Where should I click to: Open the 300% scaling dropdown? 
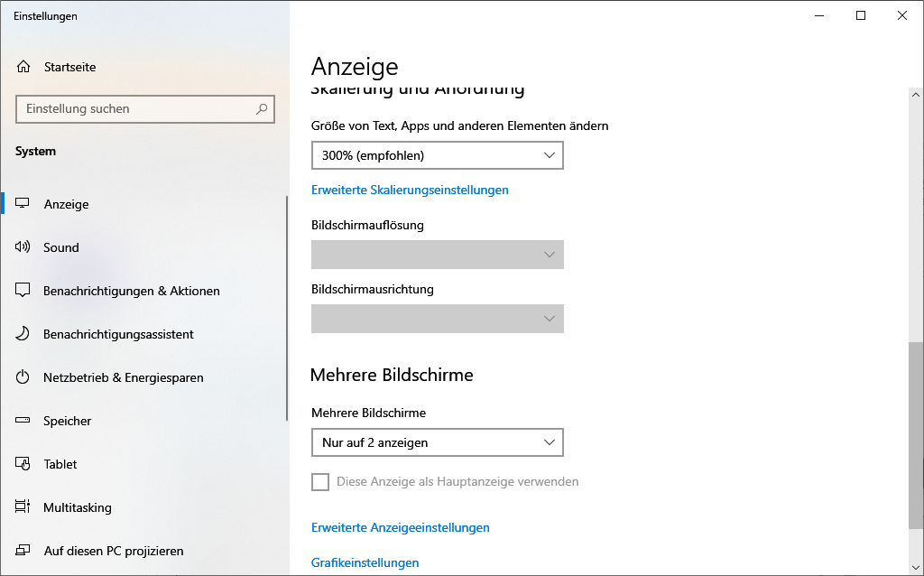click(x=437, y=155)
